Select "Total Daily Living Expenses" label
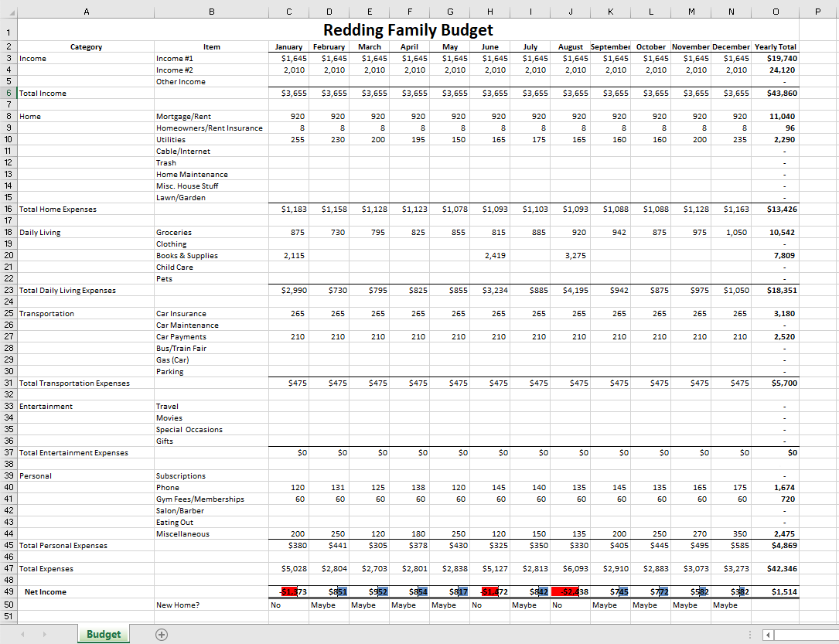The width and height of the screenshot is (839, 644). [x=86, y=291]
